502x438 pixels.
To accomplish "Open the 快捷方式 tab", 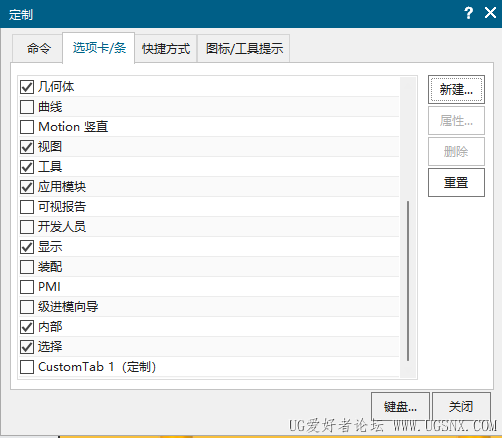I will 166,48.
